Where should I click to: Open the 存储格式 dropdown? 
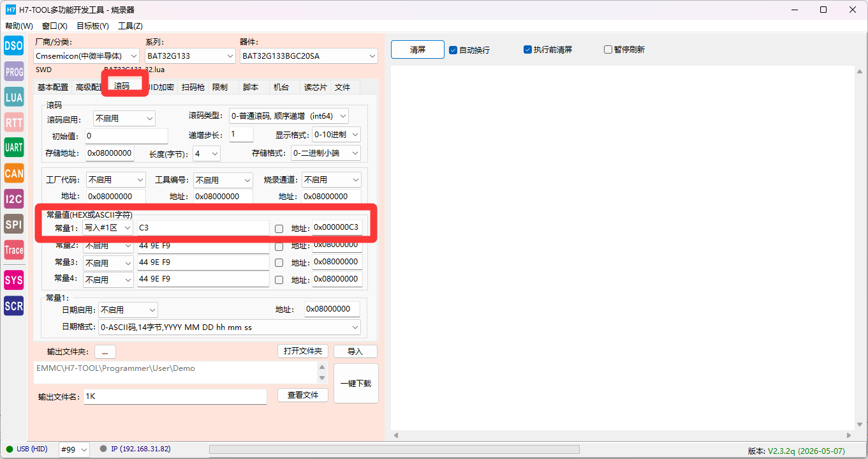pyautogui.click(x=325, y=153)
